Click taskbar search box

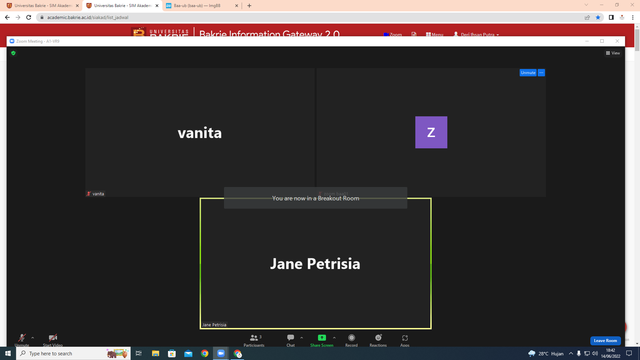73,353
